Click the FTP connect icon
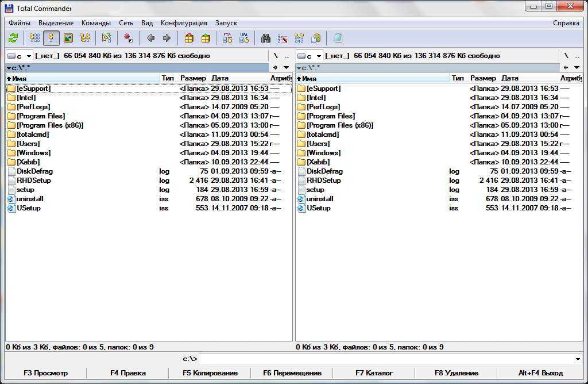 click(227, 39)
